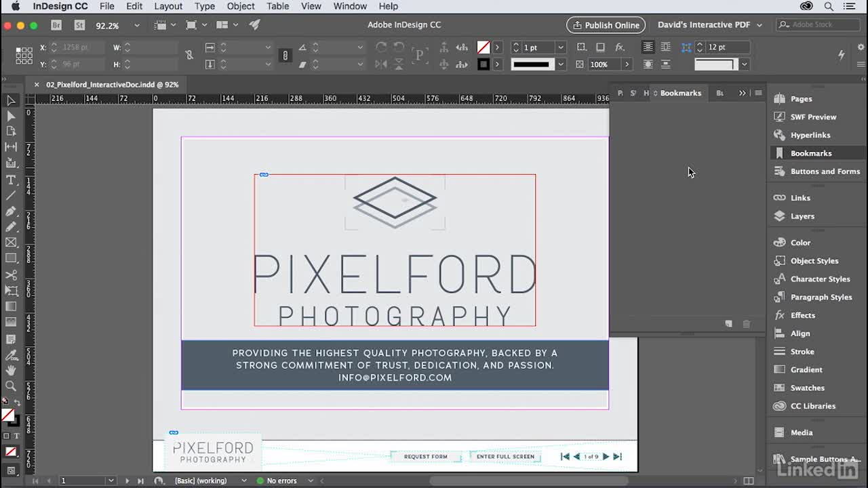
Task: Select the Line tool
Action: 11,195
